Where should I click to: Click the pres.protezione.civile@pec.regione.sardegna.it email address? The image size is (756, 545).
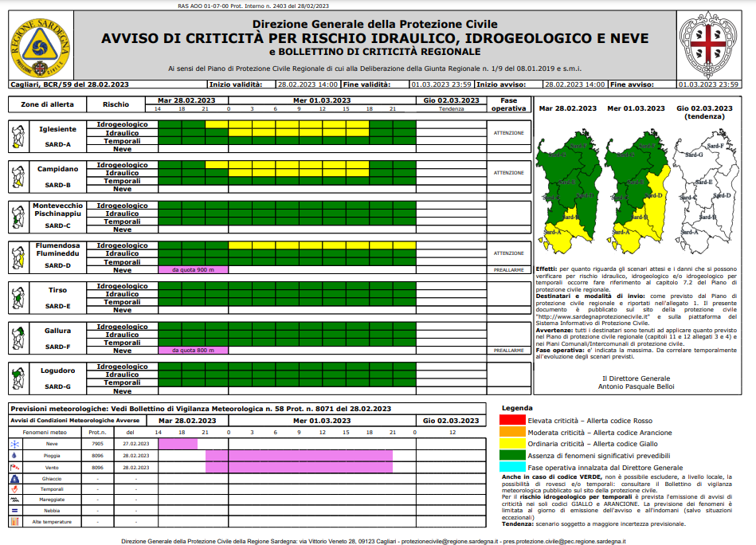pos(564,542)
